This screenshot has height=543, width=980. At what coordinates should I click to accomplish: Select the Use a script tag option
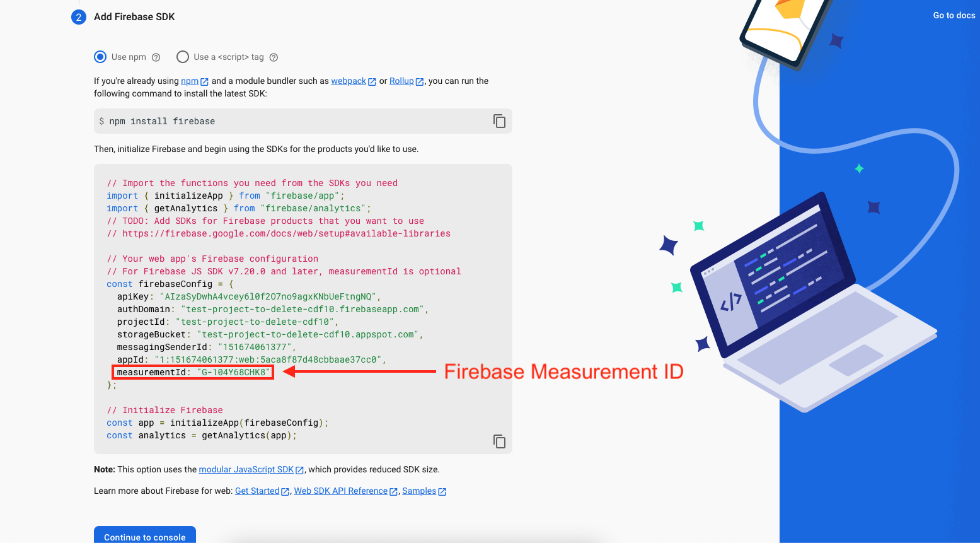183,57
